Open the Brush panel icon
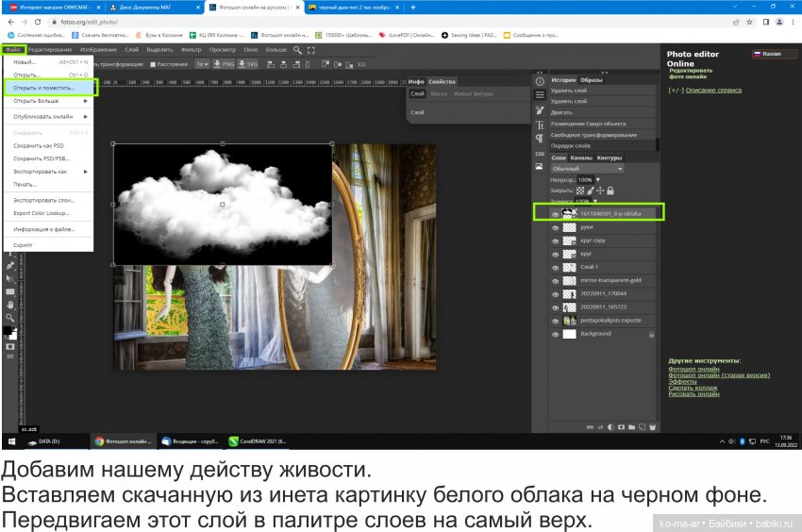The width and height of the screenshot is (802, 532). [x=540, y=110]
